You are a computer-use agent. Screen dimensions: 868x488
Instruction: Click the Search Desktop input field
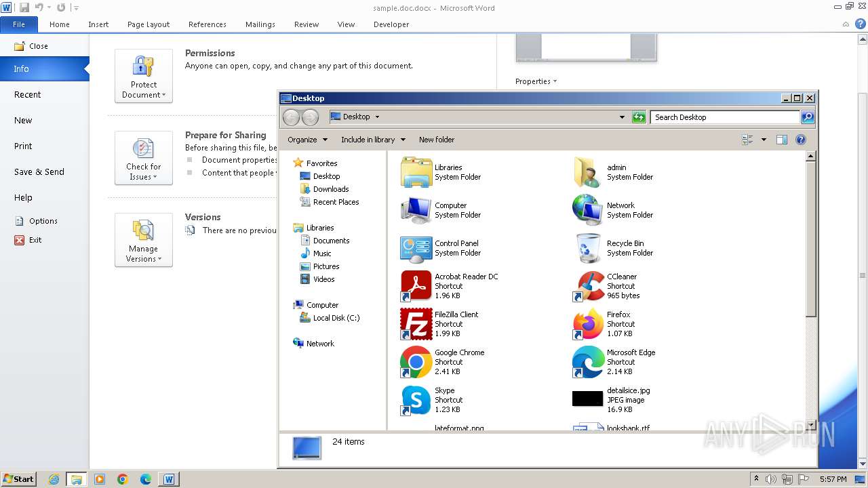724,117
